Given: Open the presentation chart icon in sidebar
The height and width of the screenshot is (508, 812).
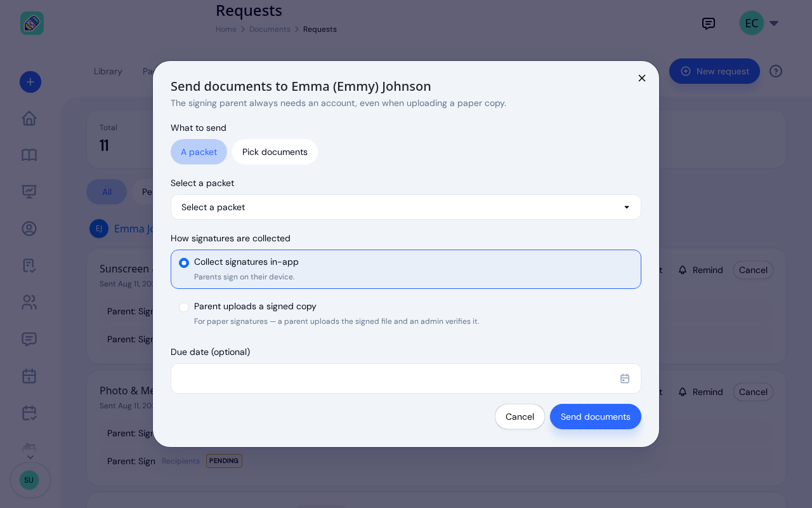Looking at the screenshot, I should (x=29, y=192).
